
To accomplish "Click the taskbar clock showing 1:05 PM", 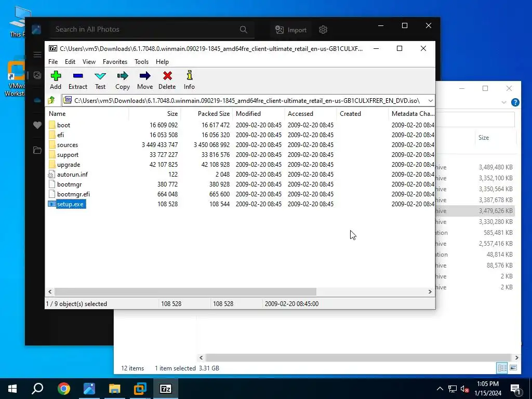I will (x=487, y=389).
